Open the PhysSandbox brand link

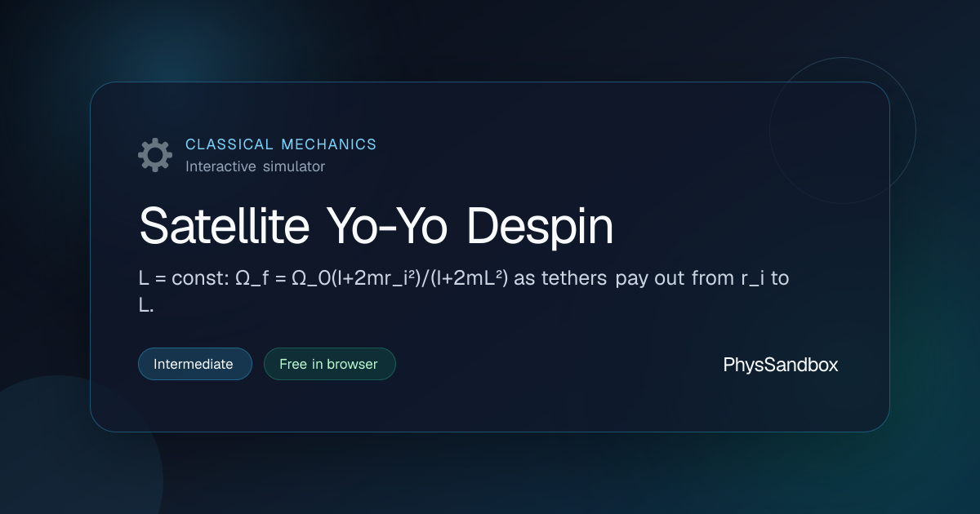coord(781,365)
